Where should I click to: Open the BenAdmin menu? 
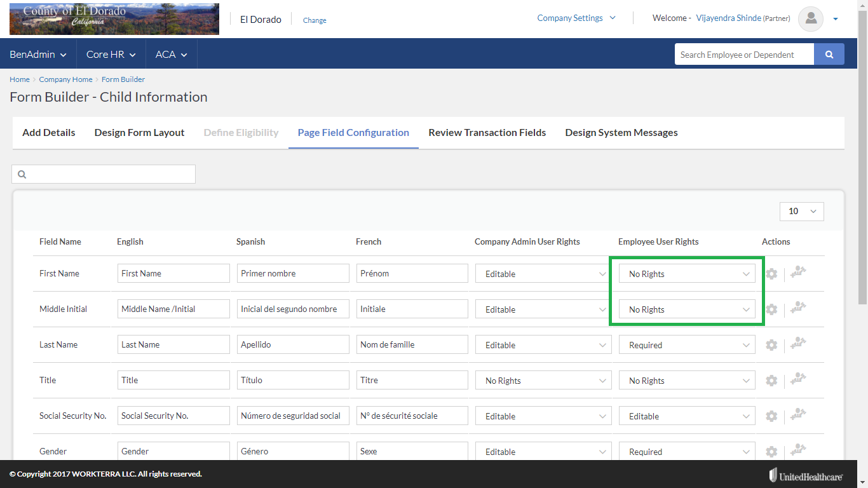(38, 55)
